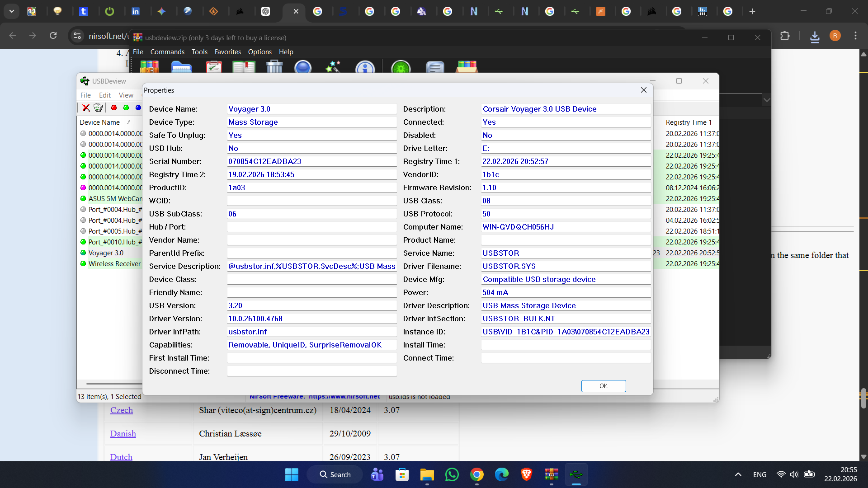This screenshot has width=868, height=488.
Task: Open the Dutch translation link
Action: pyautogui.click(x=122, y=457)
